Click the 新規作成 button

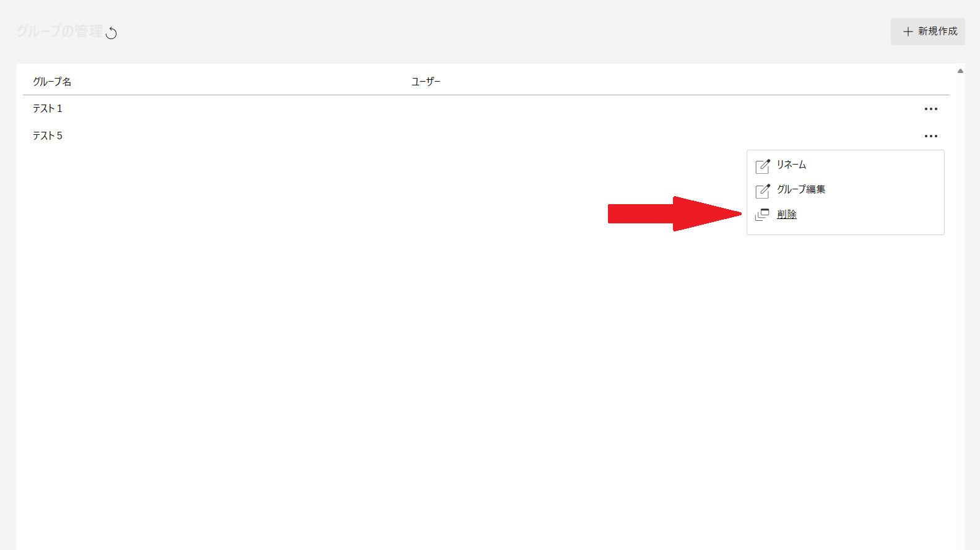pos(927,32)
